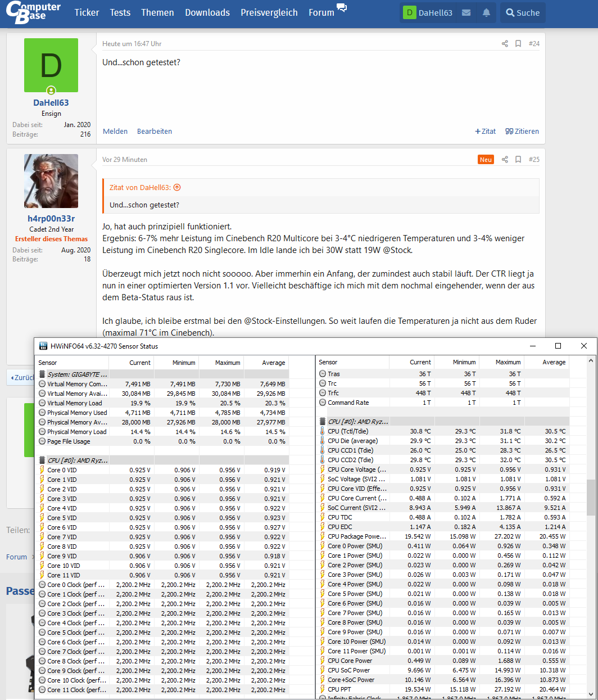Click the Zurück button beside HWiNFO window

[21, 377]
